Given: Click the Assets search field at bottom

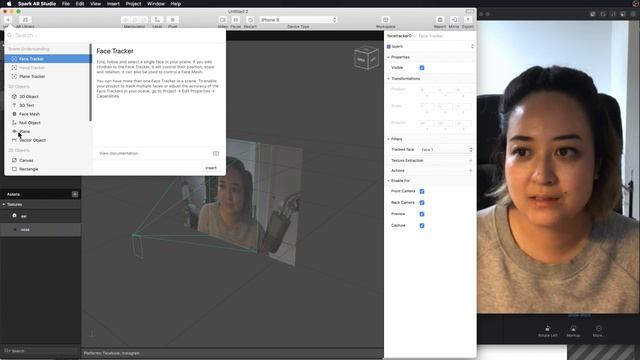Looking at the screenshot, I should point(40,351).
